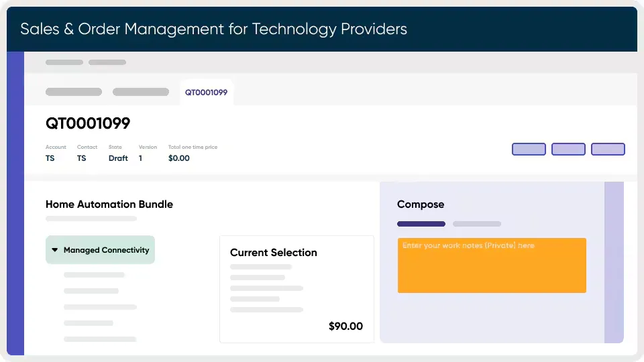Open the Contact TS link
This screenshot has width=644, height=362.
[82, 158]
